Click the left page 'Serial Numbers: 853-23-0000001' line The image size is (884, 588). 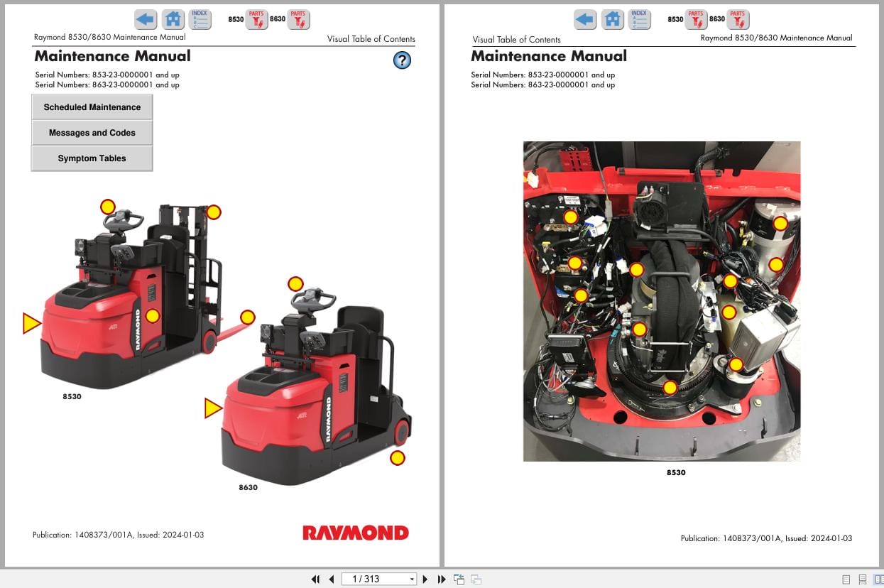click(x=107, y=75)
